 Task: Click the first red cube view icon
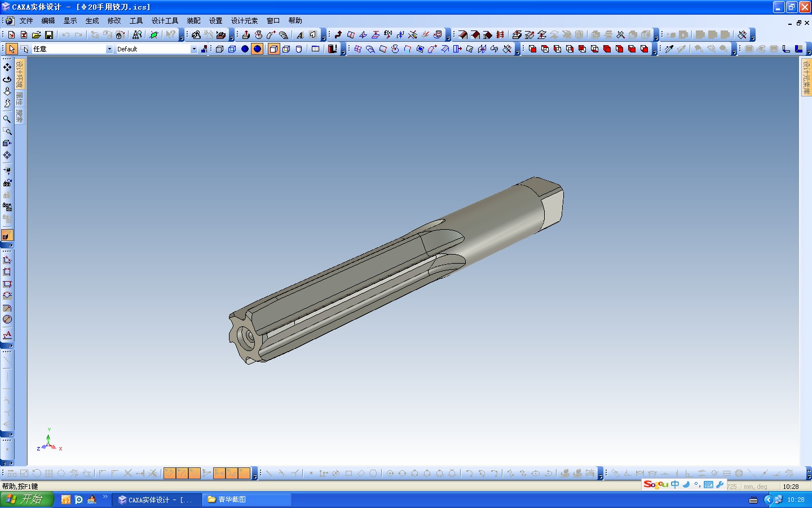[x=532, y=49]
